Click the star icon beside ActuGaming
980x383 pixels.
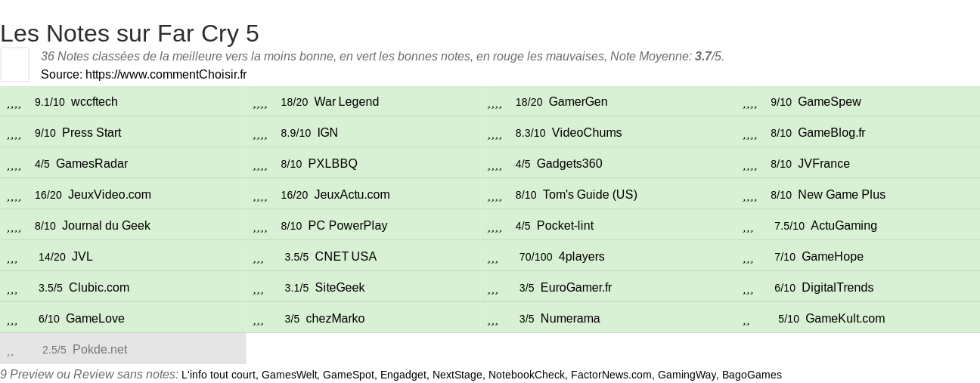(x=748, y=226)
